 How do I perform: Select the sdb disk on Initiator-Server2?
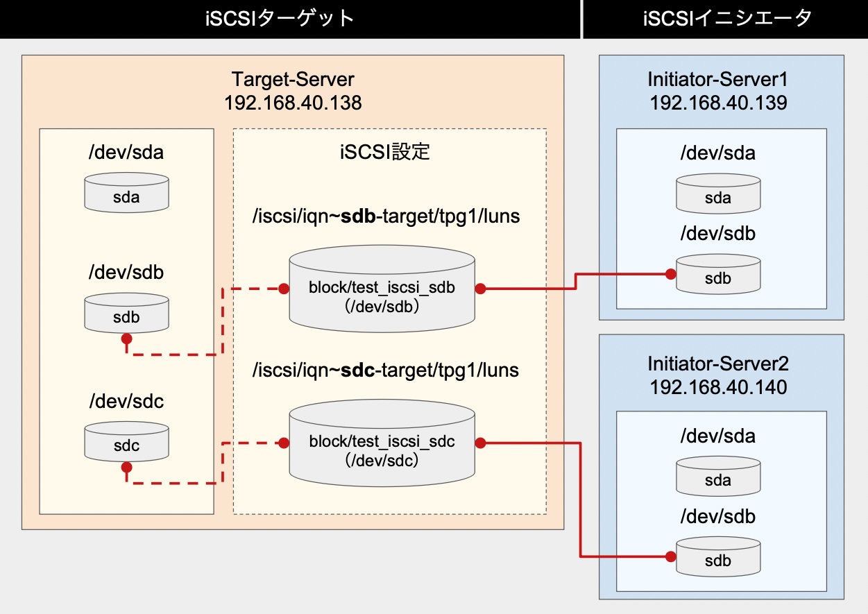[x=718, y=556]
